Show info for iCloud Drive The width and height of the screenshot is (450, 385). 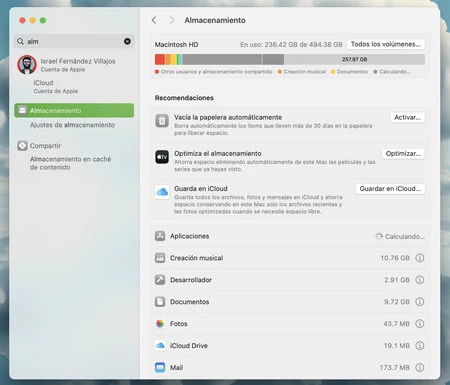tap(420, 346)
